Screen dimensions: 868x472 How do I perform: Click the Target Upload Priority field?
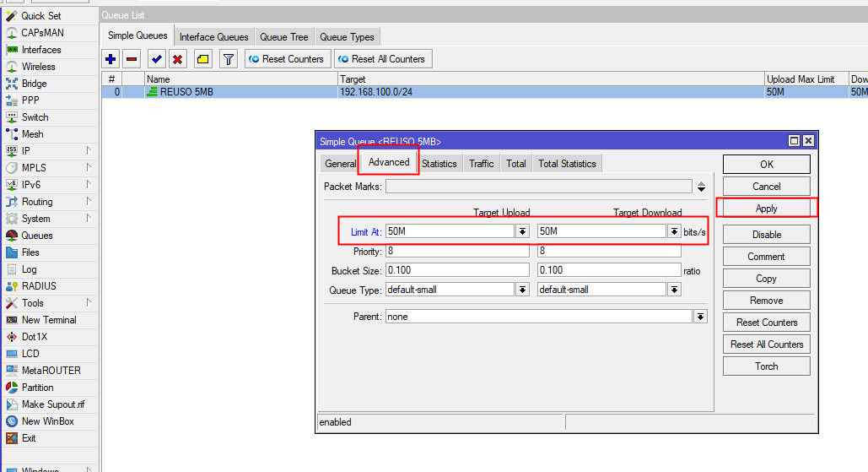tap(457, 252)
